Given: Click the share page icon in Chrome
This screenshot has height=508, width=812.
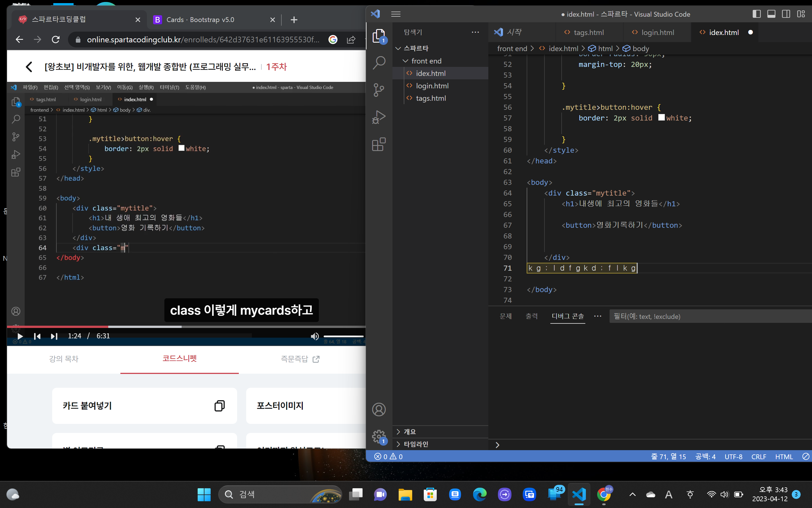Looking at the screenshot, I should pyautogui.click(x=351, y=40).
